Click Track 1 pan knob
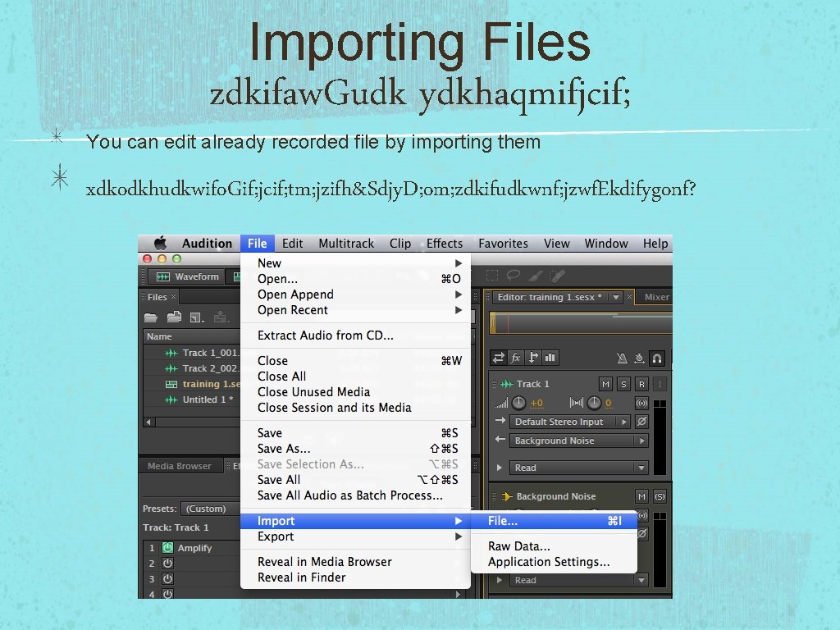The width and height of the screenshot is (840, 630). tap(594, 403)
